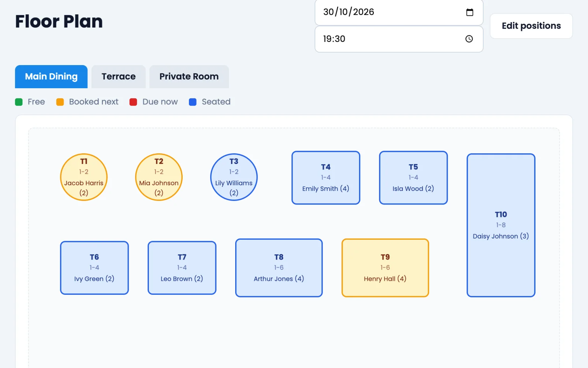
Task: Click the time field showing 19:30
Action: [x=399, y=39]
